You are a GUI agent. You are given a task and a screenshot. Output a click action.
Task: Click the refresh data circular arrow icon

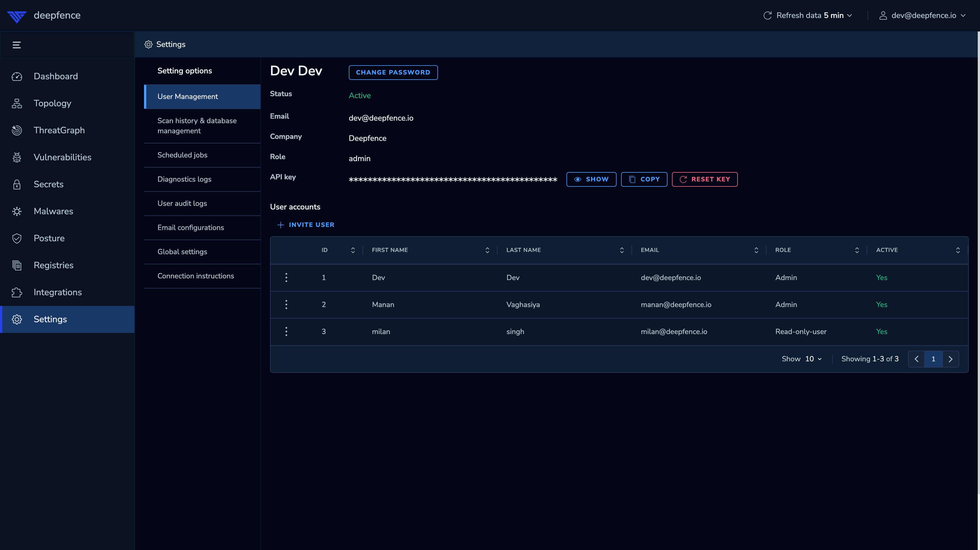[x=767, y=15]
